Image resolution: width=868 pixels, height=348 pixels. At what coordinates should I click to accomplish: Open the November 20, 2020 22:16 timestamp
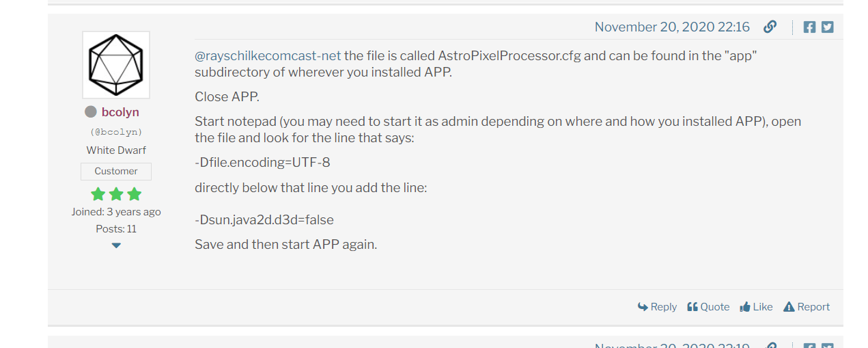pos(672,27)
